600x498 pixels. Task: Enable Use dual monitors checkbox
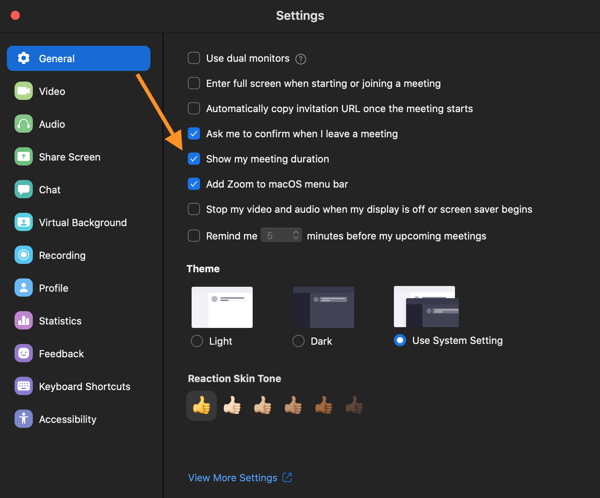coord(194,58)
